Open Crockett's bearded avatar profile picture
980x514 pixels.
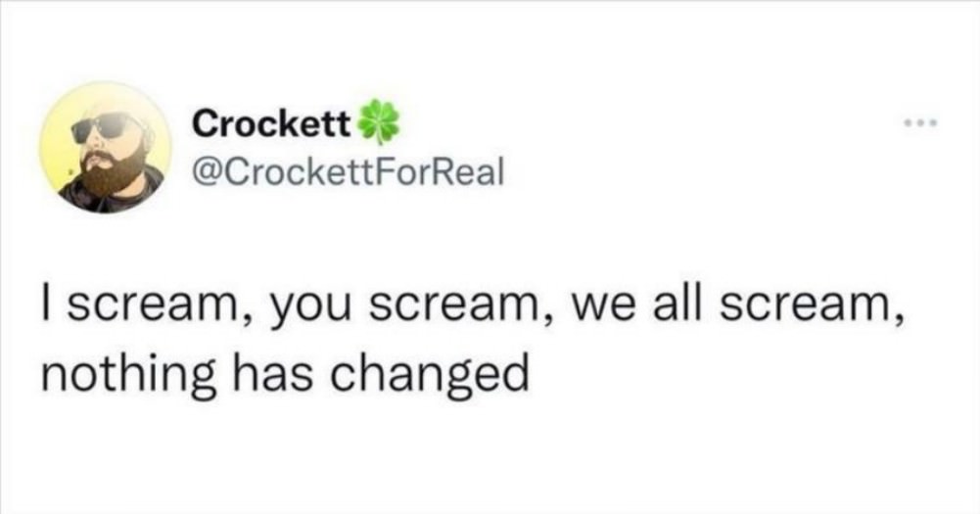[105, 148]
